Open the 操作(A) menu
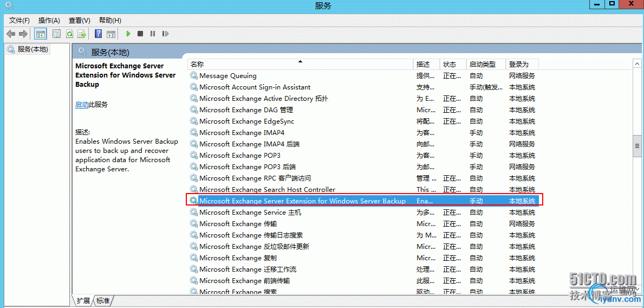 pos(49,20)
